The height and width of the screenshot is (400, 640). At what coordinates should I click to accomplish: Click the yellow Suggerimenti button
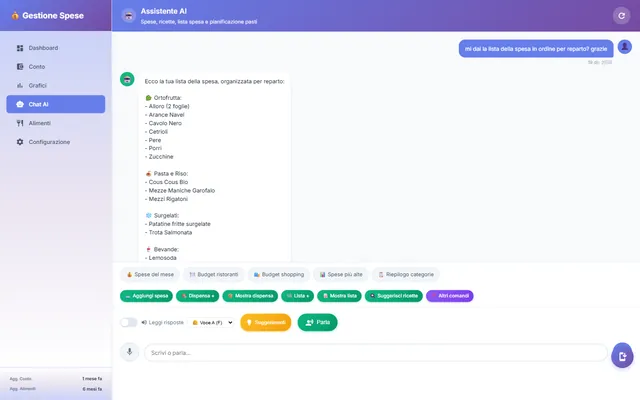tap(266, 322)
